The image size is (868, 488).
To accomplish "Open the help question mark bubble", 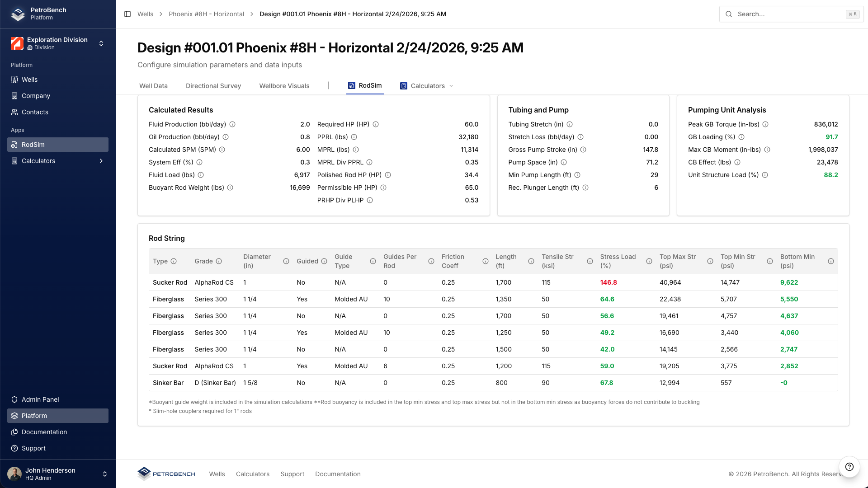I will click(x=849, y=467).
